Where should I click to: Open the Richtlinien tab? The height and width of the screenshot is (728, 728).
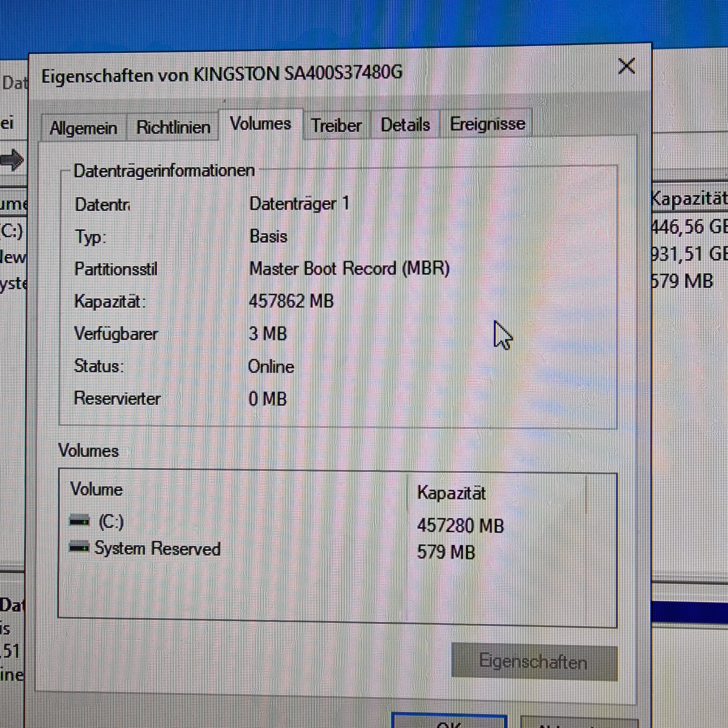pos(173,127)
